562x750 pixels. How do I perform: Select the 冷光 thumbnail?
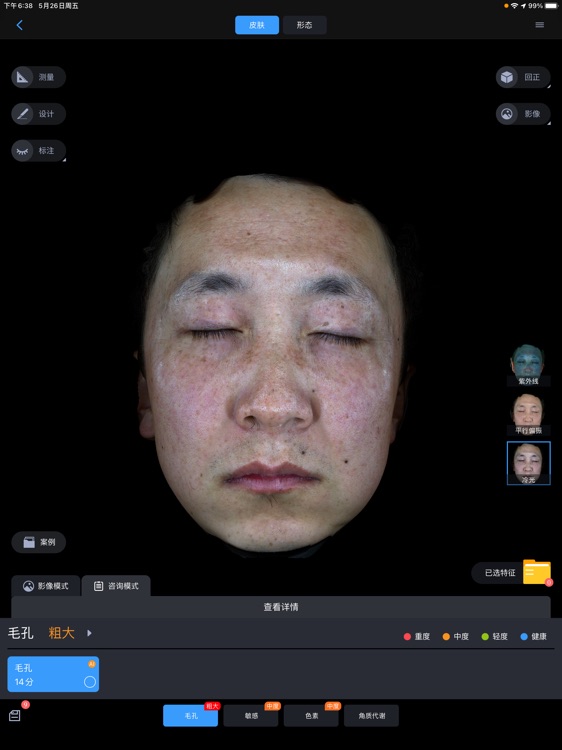pos(529,463)
